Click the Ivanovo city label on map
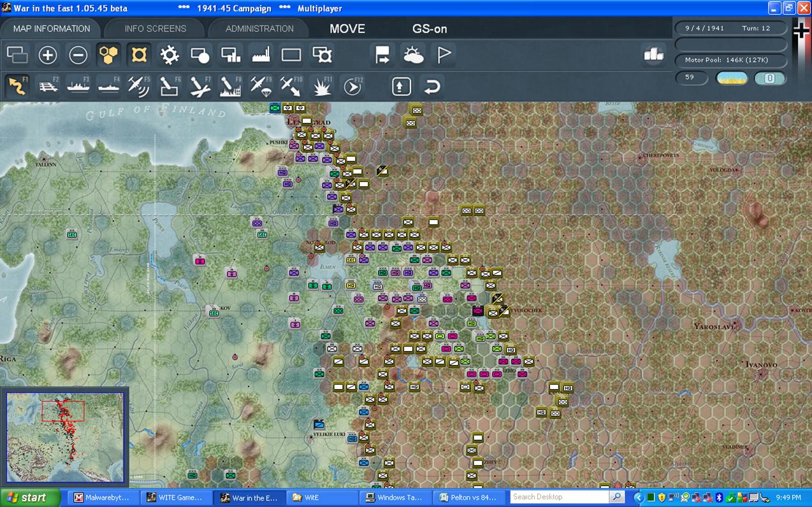This screenshot has width=812, height=507. coord(762,364)
